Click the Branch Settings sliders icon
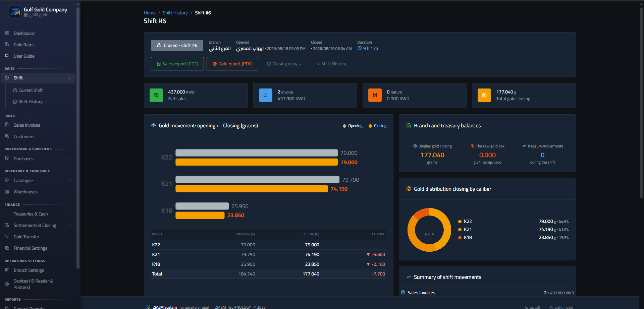Screen dimensions: 644x309 tap(7, 270)
